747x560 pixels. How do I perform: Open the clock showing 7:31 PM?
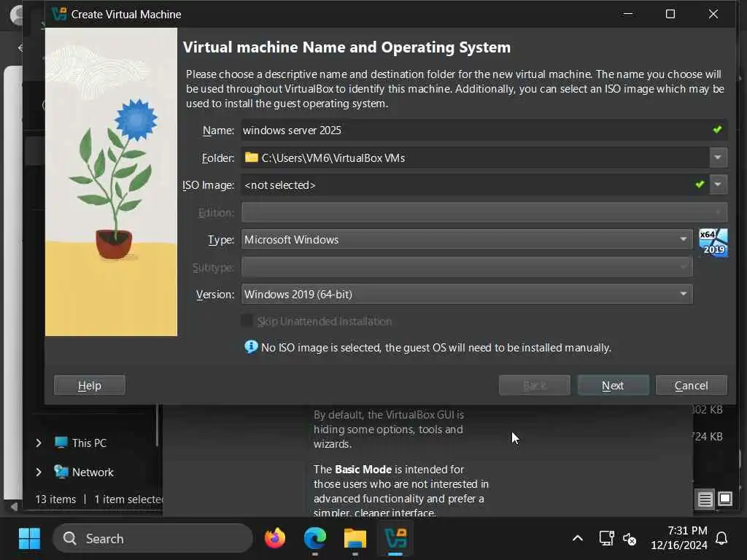click(679, 538)
